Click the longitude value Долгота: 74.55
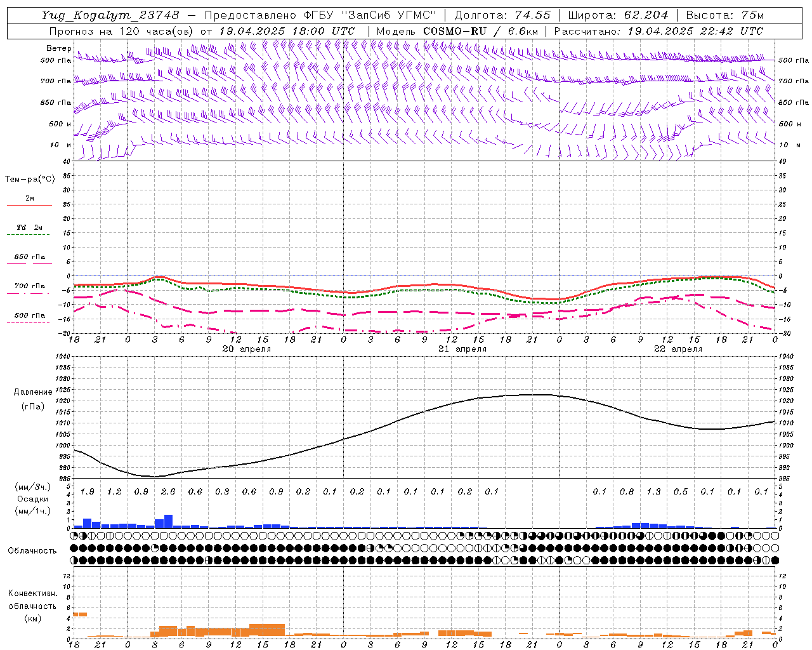The width and height of the screenshot is (812, 650). coord(502,15)
